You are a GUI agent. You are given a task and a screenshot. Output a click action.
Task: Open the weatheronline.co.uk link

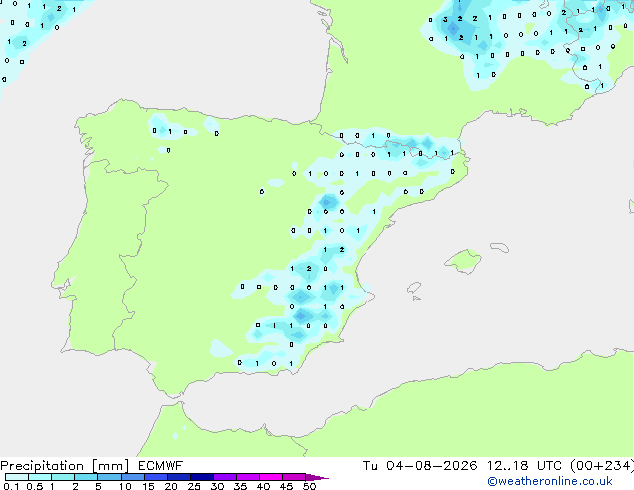point(550,481)
